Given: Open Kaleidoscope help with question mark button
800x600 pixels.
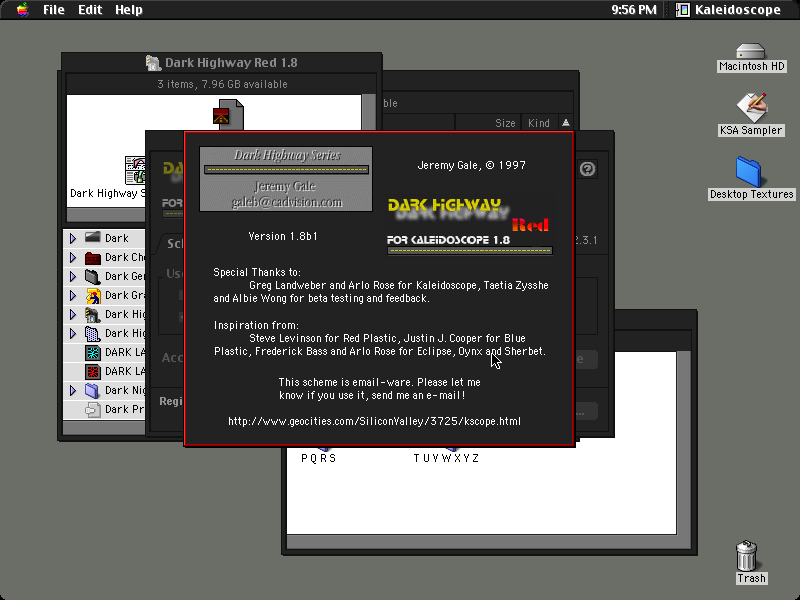Looking at the screenshot, I should (x=587, y=169).
